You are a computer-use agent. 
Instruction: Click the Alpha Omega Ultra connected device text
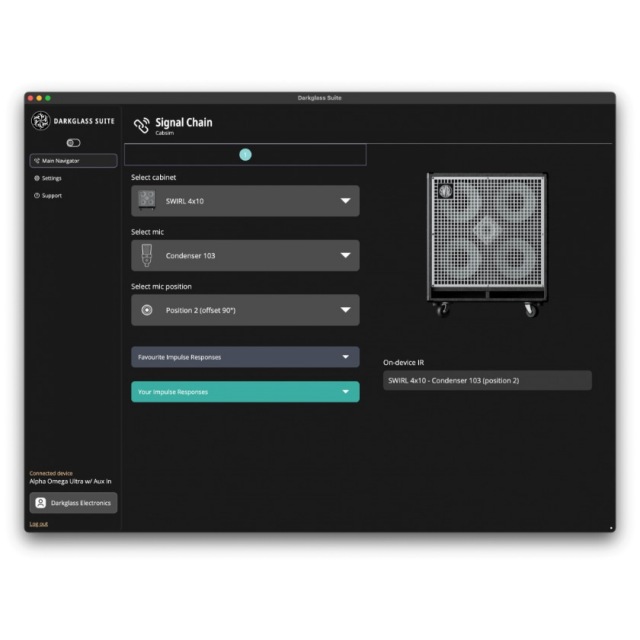click(x=70, y=482)
